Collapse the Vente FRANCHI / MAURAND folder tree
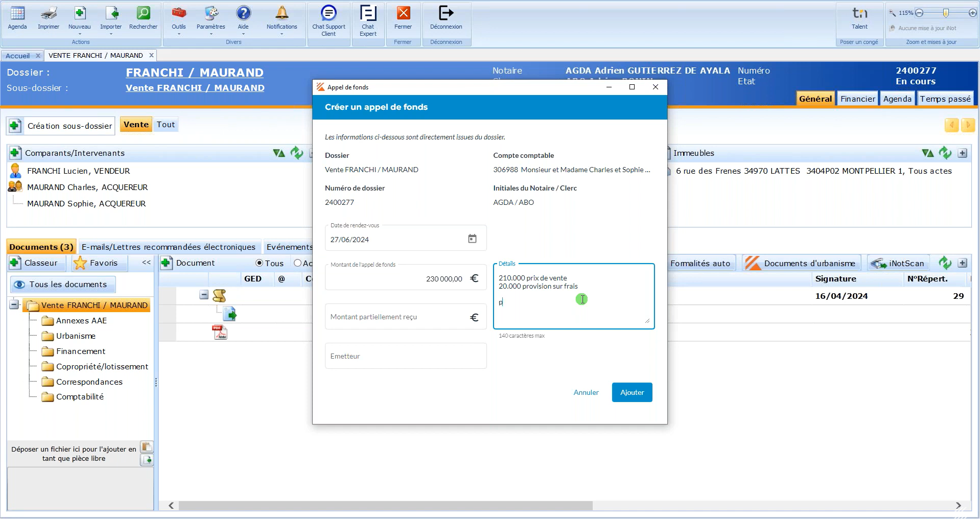Image resolution: width=980 pixels, height=519 pixels. tap(14, 305)
